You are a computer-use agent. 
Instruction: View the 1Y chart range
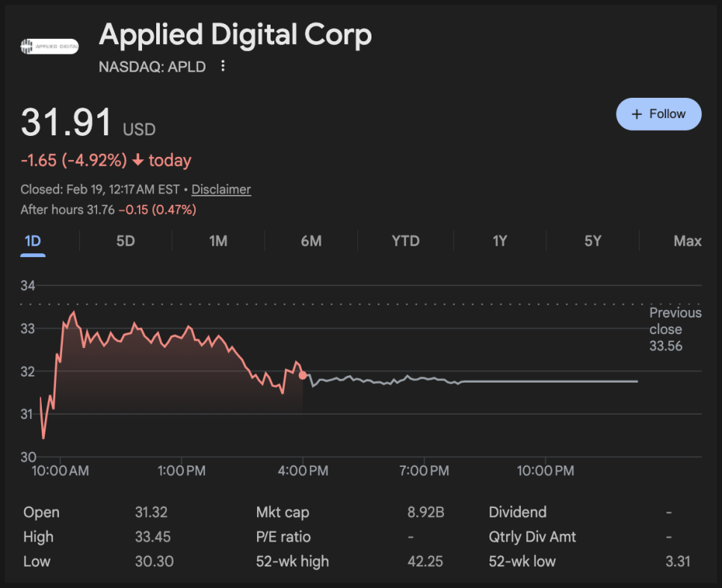[x=499, y=241]
